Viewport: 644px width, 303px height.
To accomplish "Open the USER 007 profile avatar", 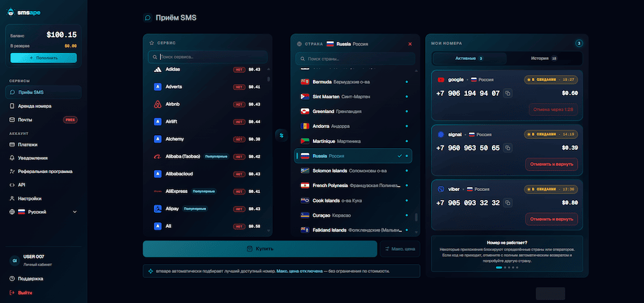I will click(x=14, y=260).
